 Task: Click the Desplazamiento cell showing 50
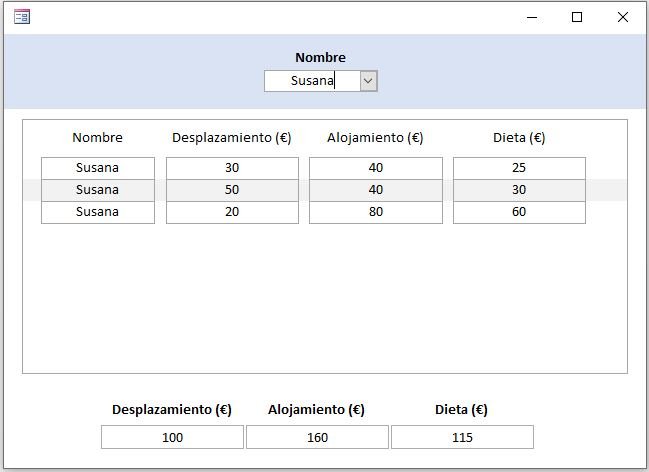[232, 190]
